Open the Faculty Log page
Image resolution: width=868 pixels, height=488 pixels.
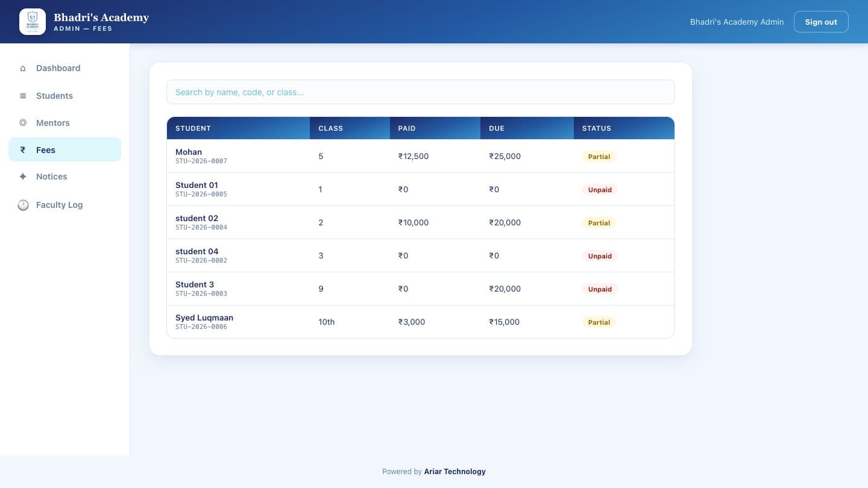click(x=64, y=205)
